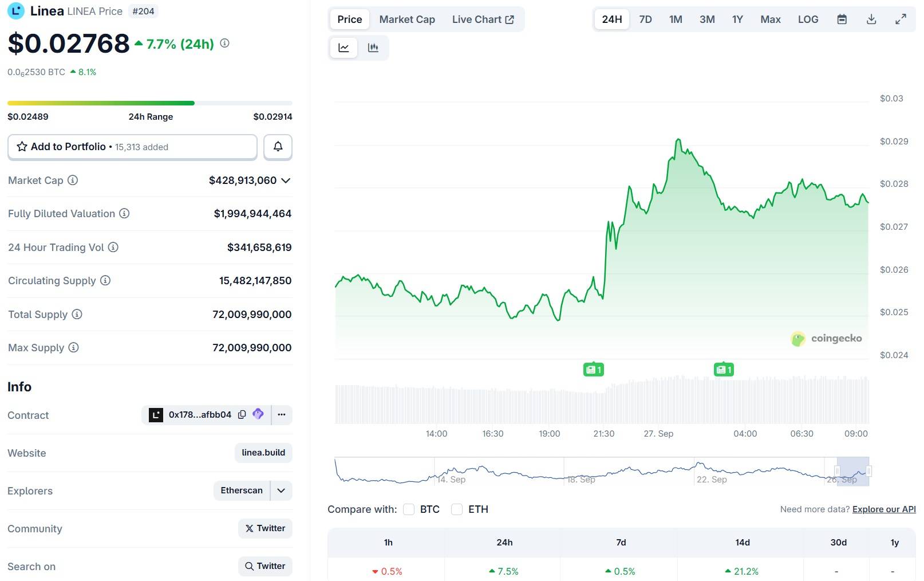Open the Community Twitter link
This screenshot has height=581, width=924.
[265, 528]
